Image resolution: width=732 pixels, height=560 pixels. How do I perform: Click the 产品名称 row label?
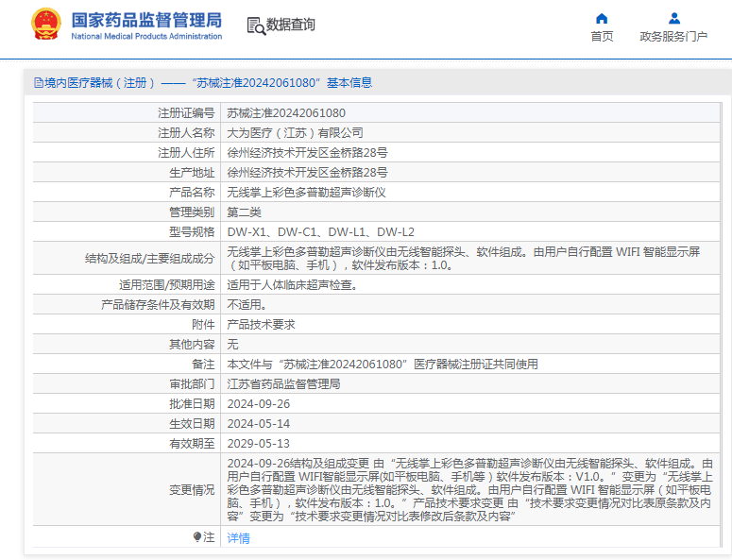pos(192,193)
